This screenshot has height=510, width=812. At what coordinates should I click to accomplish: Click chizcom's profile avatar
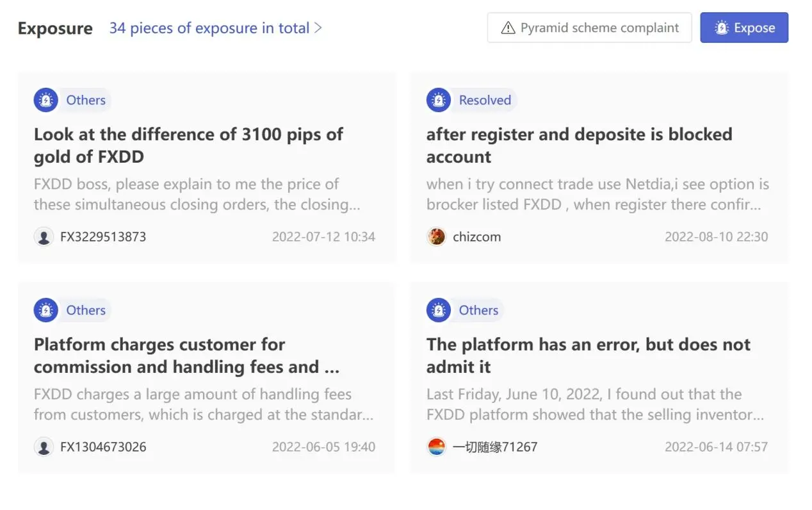436,237
